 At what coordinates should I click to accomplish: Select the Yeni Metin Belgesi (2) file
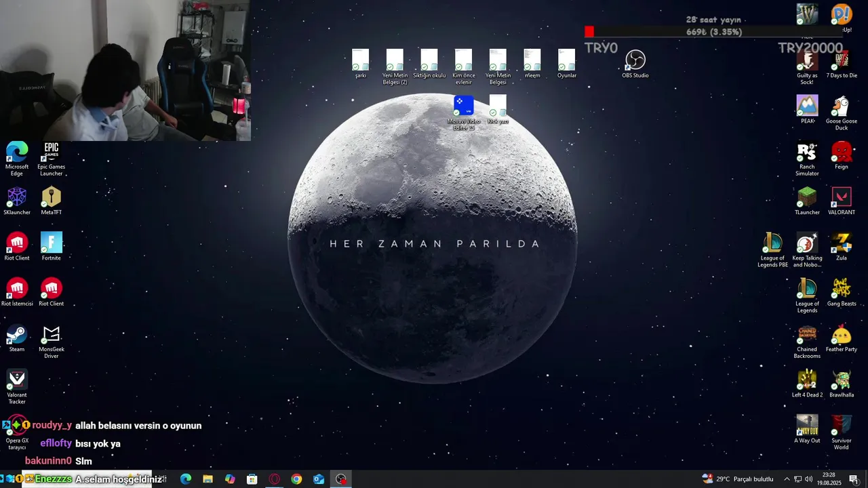(395, 67)
